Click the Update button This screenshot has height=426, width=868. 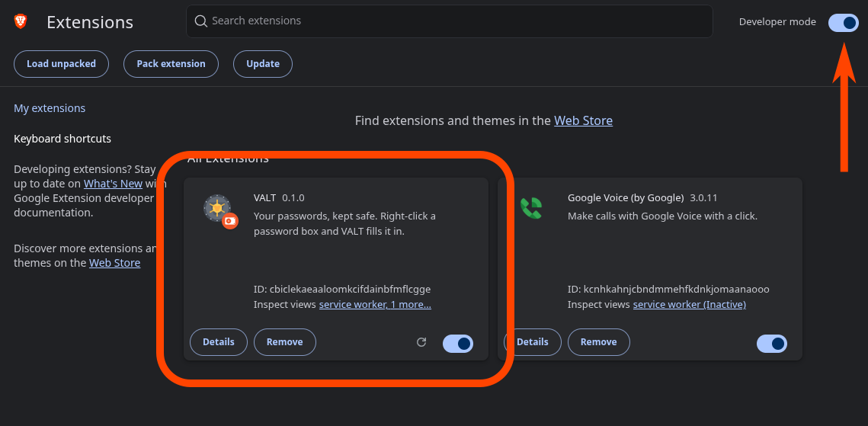(x=263, y=63)
